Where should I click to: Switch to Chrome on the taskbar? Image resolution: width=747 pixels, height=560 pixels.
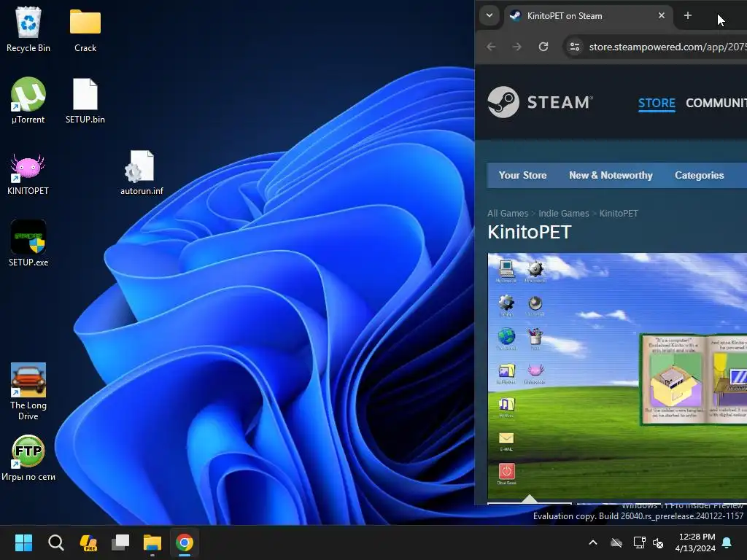pos(185,542)
